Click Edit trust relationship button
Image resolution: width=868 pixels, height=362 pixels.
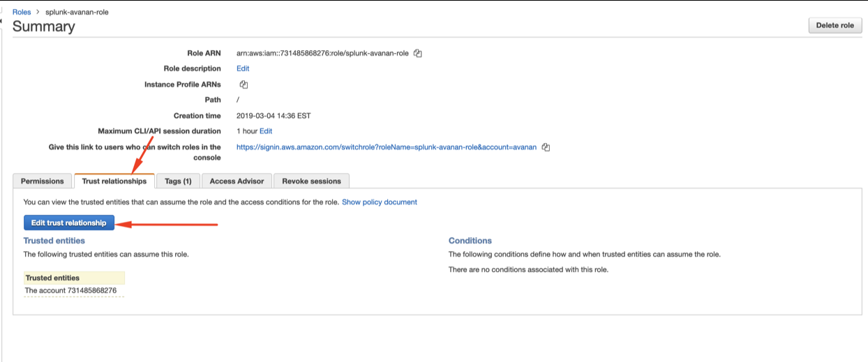68,223
